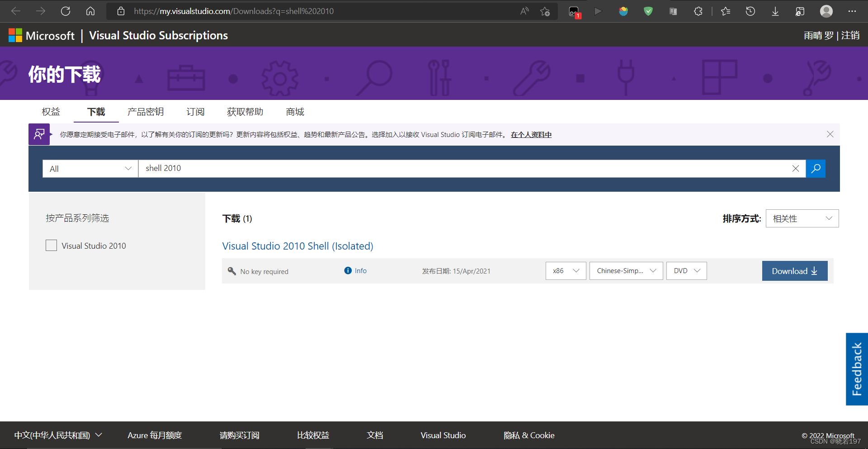Switch to the 产品密钥 tab
Screen dimensions: 868x449
(x=146, y=112)
